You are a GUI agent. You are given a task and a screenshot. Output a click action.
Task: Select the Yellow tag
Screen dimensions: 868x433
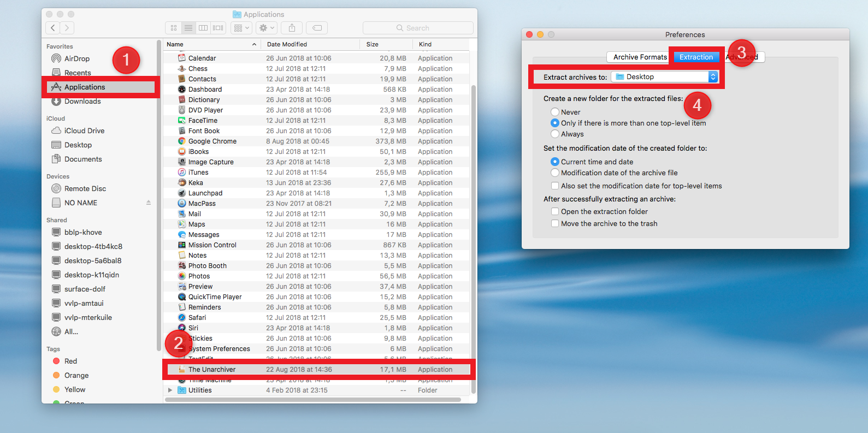coord(75,389)
